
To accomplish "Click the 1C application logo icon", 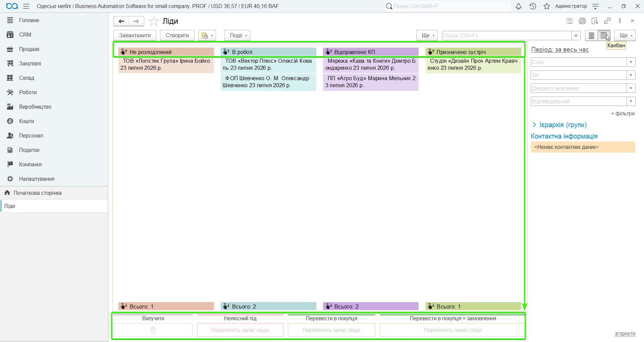I will (x=12, y=6).
